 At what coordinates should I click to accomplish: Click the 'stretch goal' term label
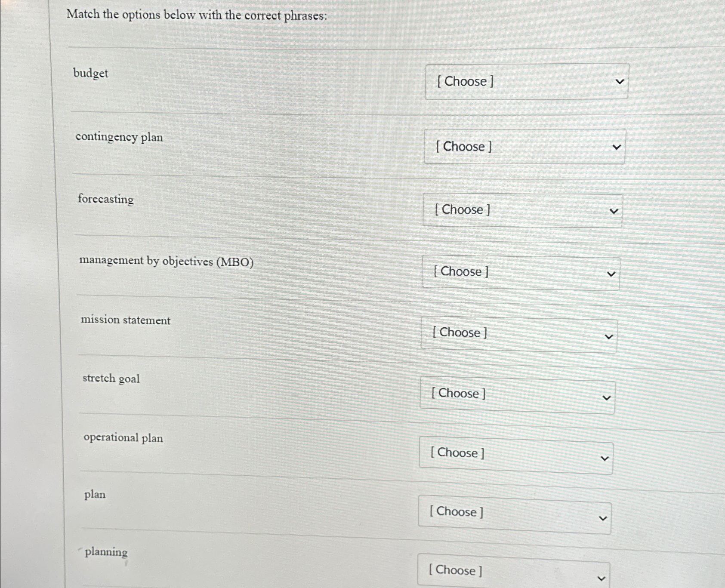point(111,379)
